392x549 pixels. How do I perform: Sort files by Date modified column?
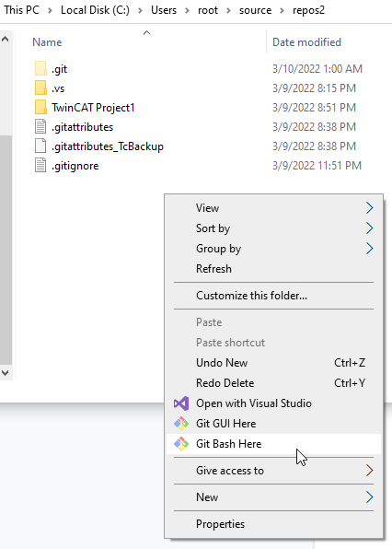coord(306,42)
